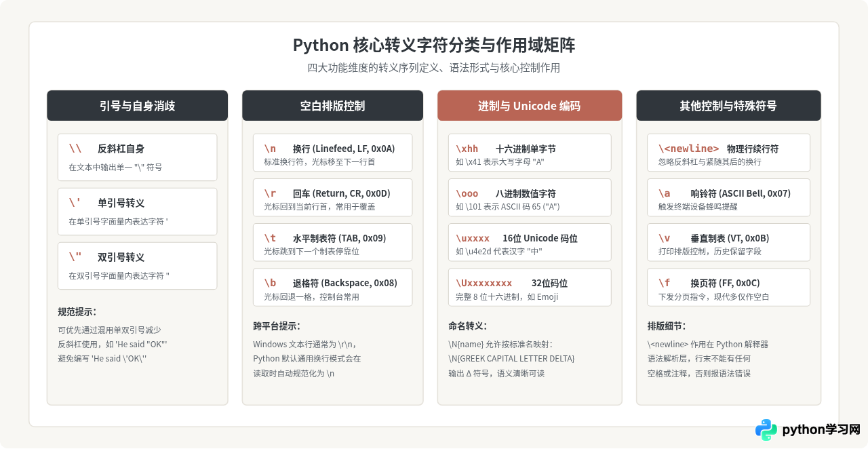The width and height of the screenshot is (868, 449).
Task: Select the title '16位 Unicode 码位'
Action: (540, 238)
